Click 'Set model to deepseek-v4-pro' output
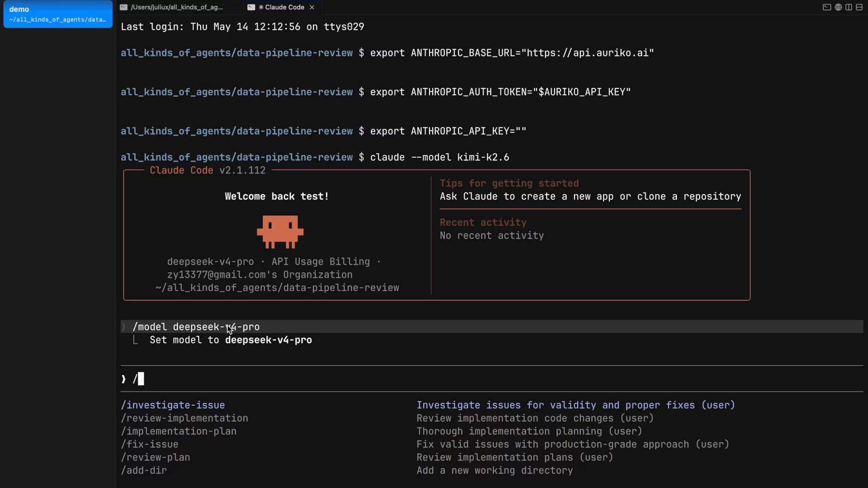Screen dimensions: 868x488 tap(231, 340)
